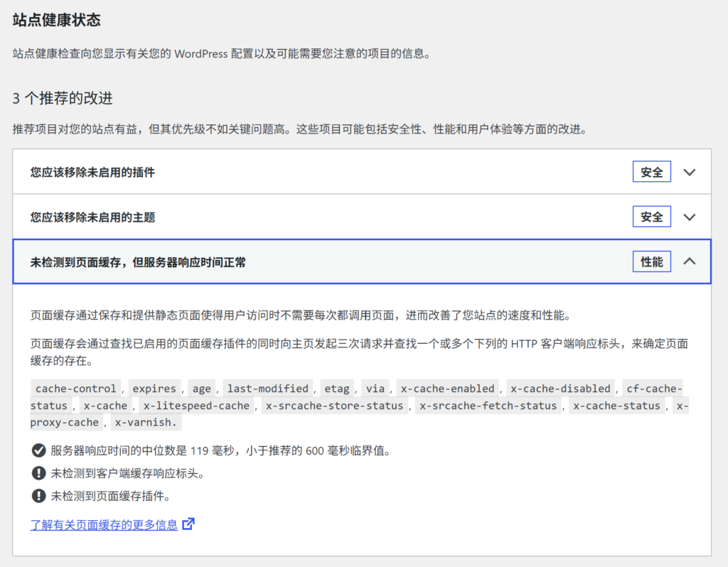Click the 未检测到页面缓存，但服务器响应时间正常 heading
This screenshot has height=567, width=728.
click(138, 262)
